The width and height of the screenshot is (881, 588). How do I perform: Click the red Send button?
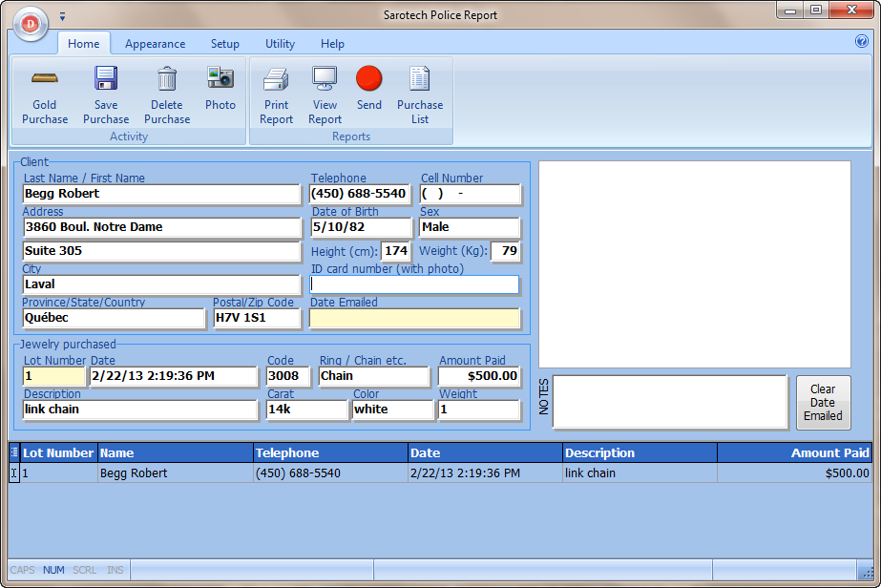[x=369, y=88]
